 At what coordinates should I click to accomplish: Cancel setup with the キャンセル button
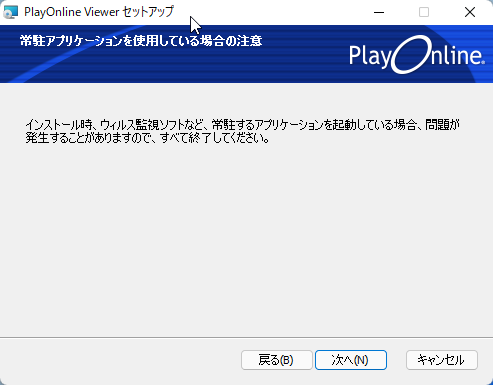click(x=442, y=360)
